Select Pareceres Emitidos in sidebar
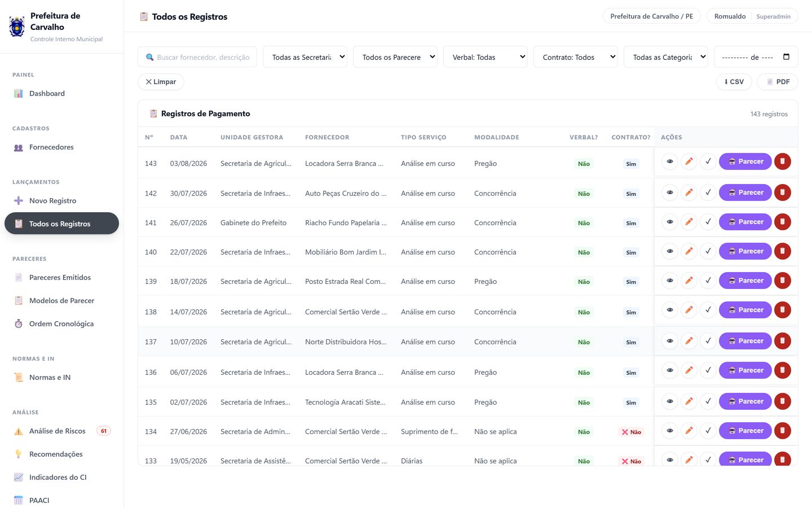The width and height of the screenshot is (812, 508). coord(61,278)
